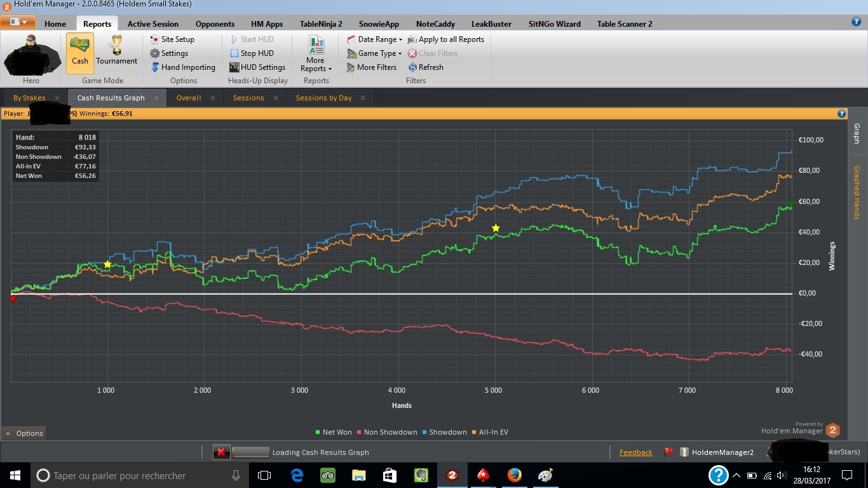Image resolution: width=868 pixels, height=488 pixels.
Task: Open the Table Scanner 2 tab
Action: [625, 24]
